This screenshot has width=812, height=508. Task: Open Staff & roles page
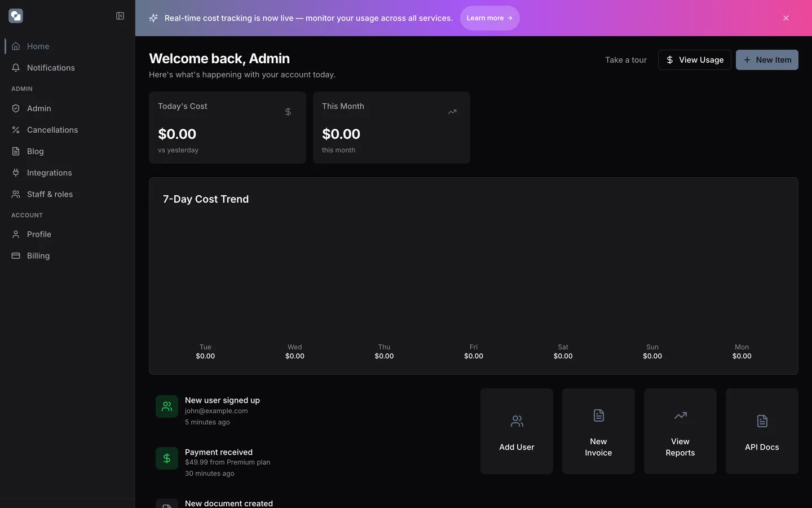click(x=68, y=194)
